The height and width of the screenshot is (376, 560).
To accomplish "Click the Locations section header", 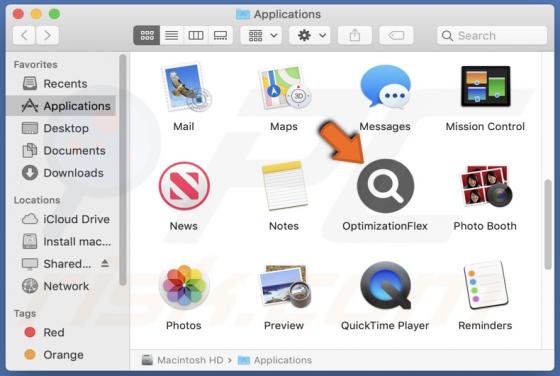I will tap(37, 200).
